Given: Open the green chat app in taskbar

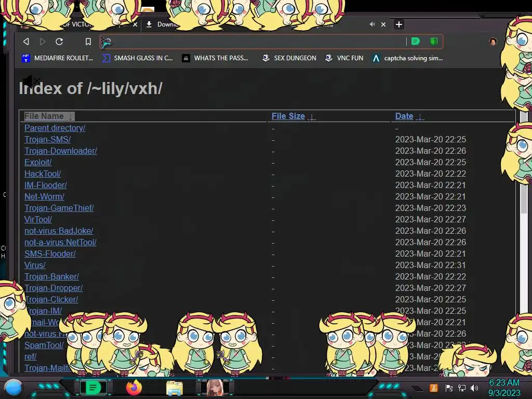Looking at the screenshot, I should [93, 388].
